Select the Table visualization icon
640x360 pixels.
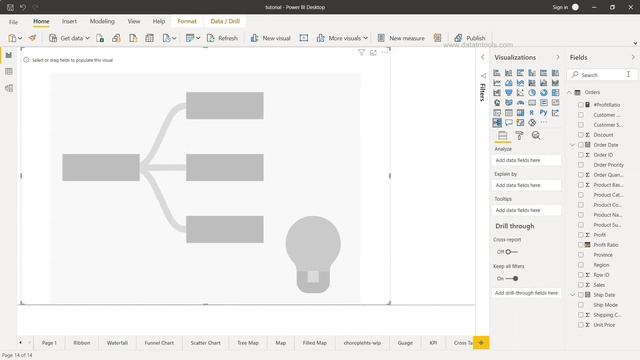[x=509, y=113]
